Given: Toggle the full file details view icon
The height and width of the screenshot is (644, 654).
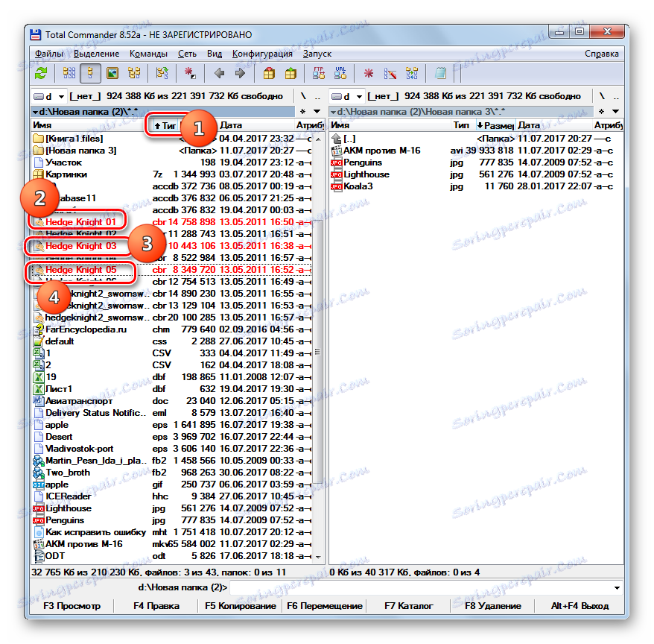Looking at the screenshot, I should click(91, 74).
